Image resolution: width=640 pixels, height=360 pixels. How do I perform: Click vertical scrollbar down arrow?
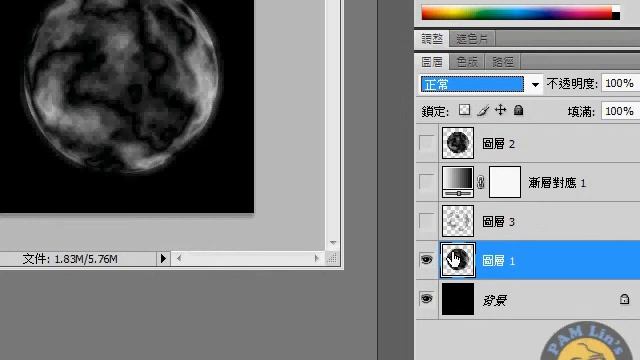click(x=333, y=243)
